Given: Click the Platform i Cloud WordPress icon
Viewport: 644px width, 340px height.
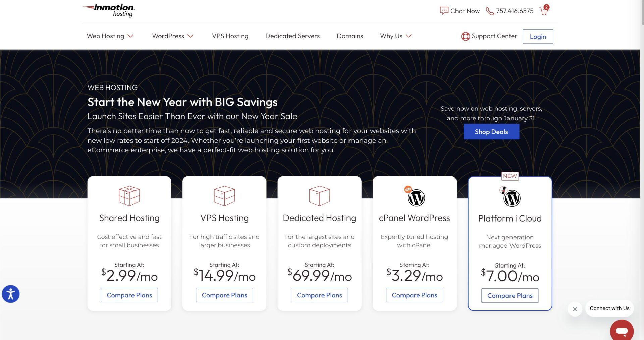Looking at the screenshot, I should tap(510, 197).
